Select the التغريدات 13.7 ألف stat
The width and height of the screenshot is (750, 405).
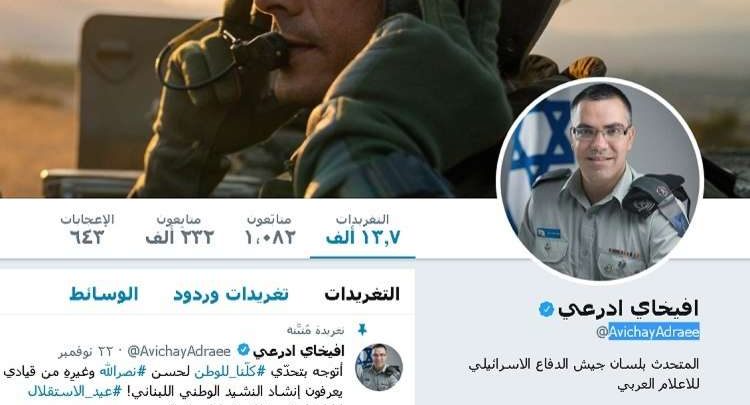tap(363, 230)
